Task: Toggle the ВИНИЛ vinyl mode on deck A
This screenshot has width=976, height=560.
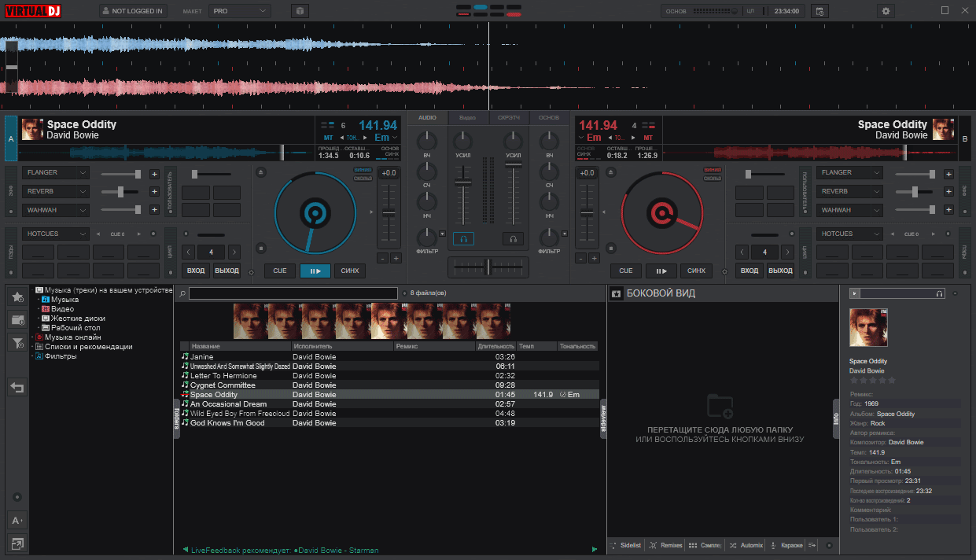Action: 363,170
